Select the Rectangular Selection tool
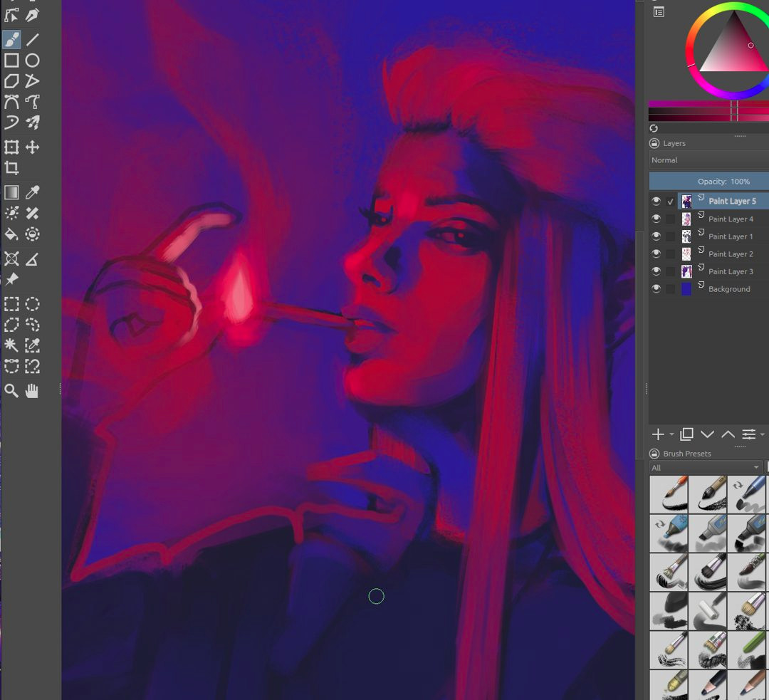769x700 pixels. 12,304
